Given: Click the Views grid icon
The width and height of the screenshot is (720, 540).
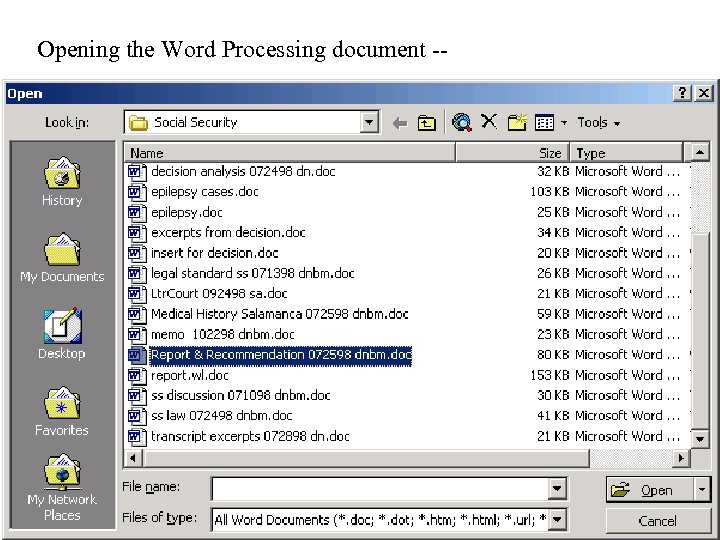Looking at the screenshot, I should tap(545, 123).
